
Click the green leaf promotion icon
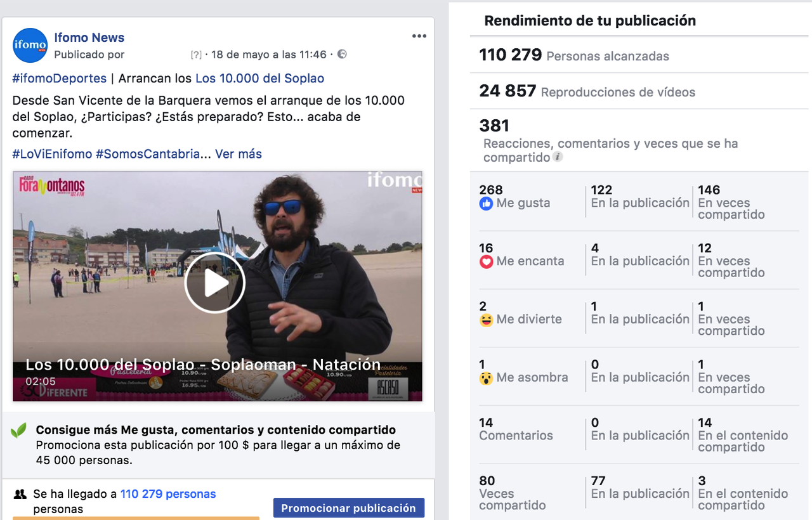(x=18, y=431)
